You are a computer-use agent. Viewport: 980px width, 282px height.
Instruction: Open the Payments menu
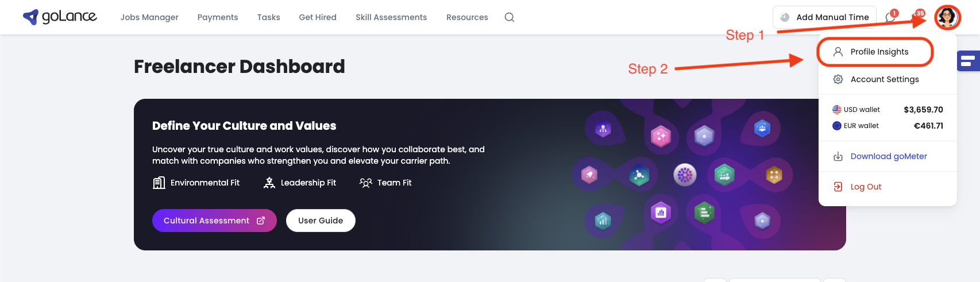218,17
